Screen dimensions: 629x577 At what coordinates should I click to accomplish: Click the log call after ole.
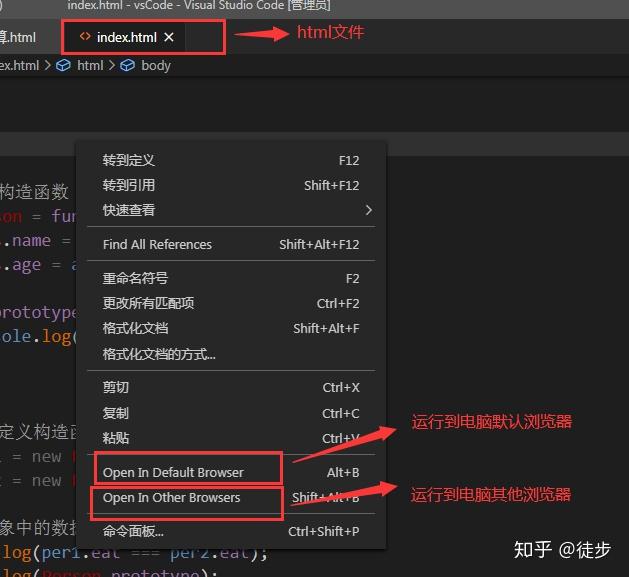[x=56, y=337]
